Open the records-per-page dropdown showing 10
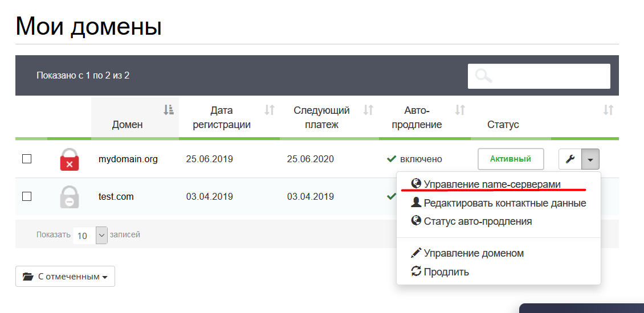Screen dimensions: 644x313 (x=91, y=236)
